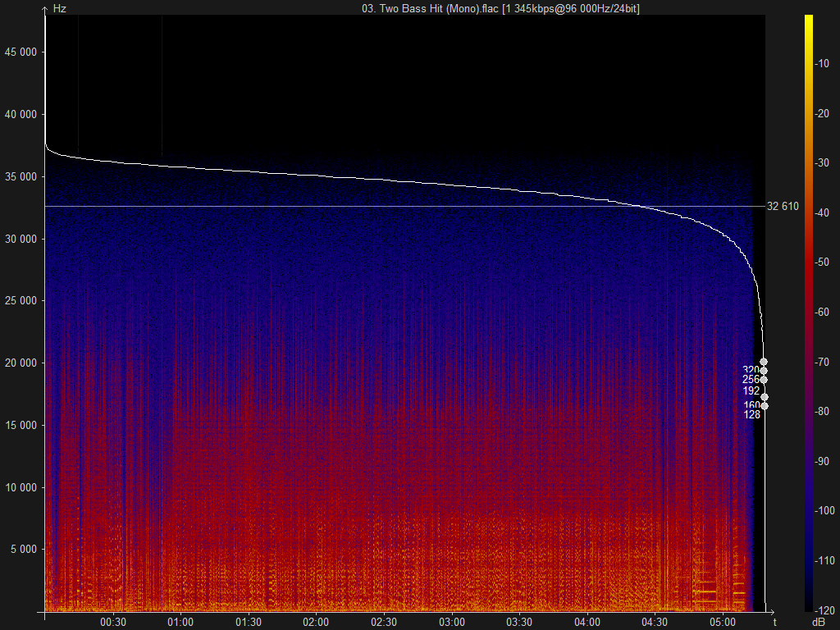
Task: Click the -120 dB scale label
Action: tap(824, 610)
